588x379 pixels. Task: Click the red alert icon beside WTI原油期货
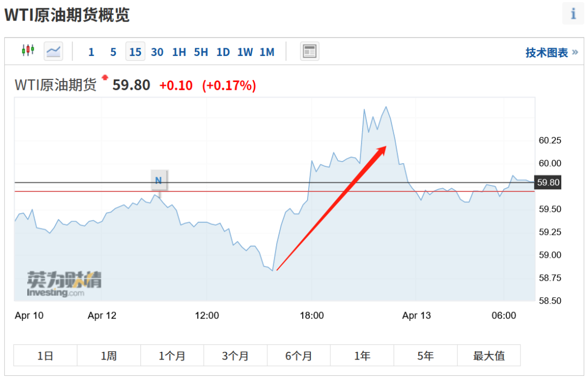click(x=105, y=78)
